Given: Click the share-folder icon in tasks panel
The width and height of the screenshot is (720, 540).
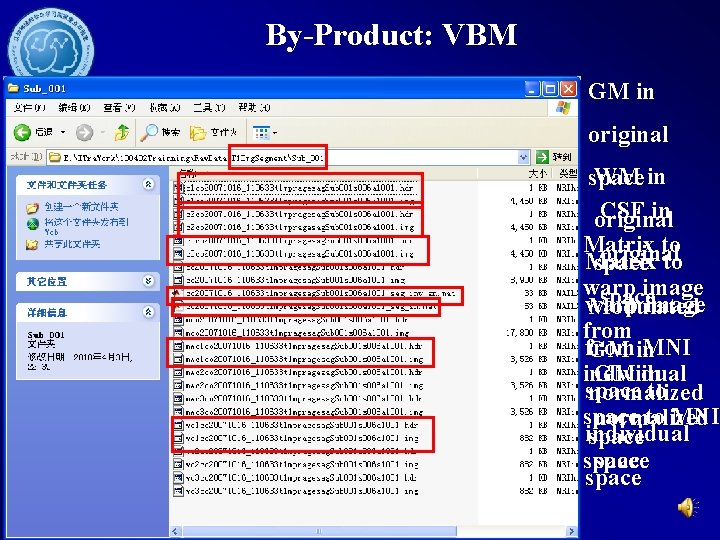Looking at the screenshot, I should pyautogui.click(x=32, y=245).
